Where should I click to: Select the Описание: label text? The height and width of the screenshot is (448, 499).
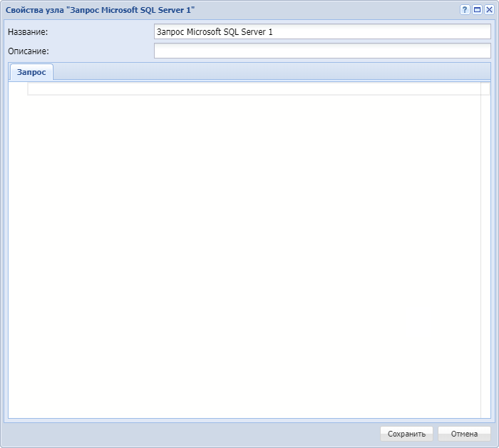tap(29, 51)
